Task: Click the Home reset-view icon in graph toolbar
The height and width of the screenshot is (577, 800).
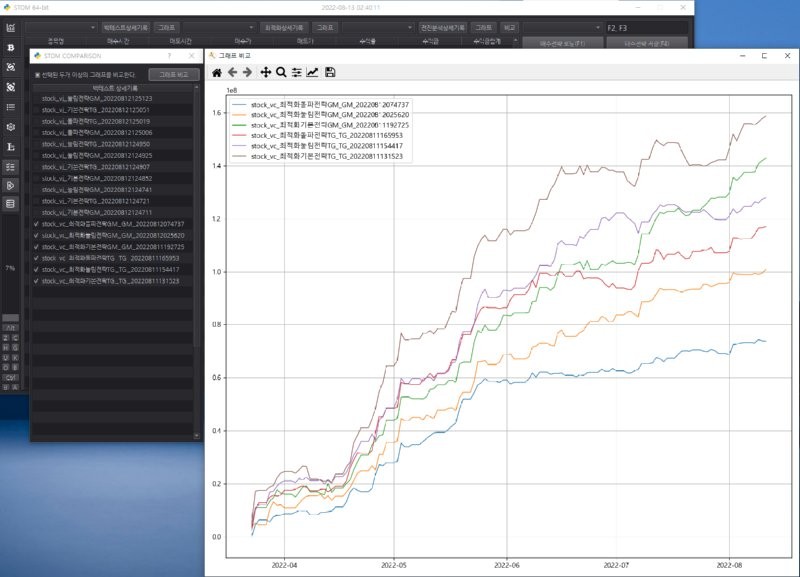Action: [216, 72]
